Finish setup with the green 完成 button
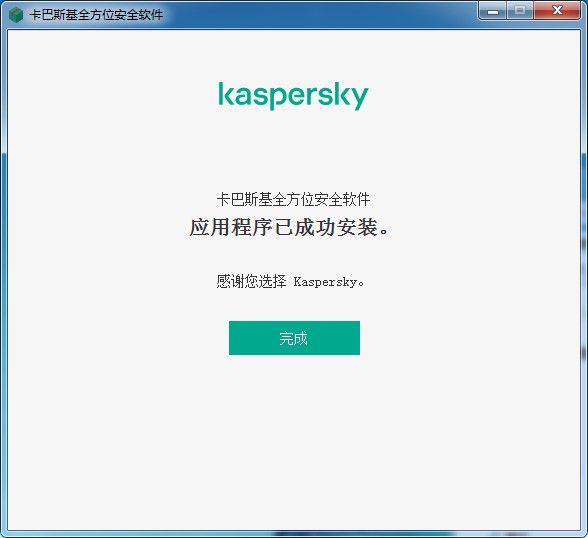The height and width of the screenshot is (538, 588). click(294, 338)
